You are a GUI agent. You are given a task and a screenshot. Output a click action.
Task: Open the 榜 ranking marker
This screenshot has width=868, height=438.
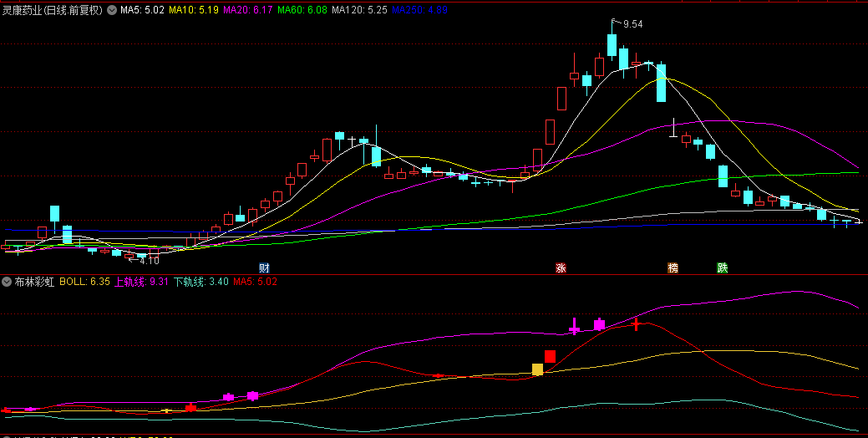[x=673, y=268]
